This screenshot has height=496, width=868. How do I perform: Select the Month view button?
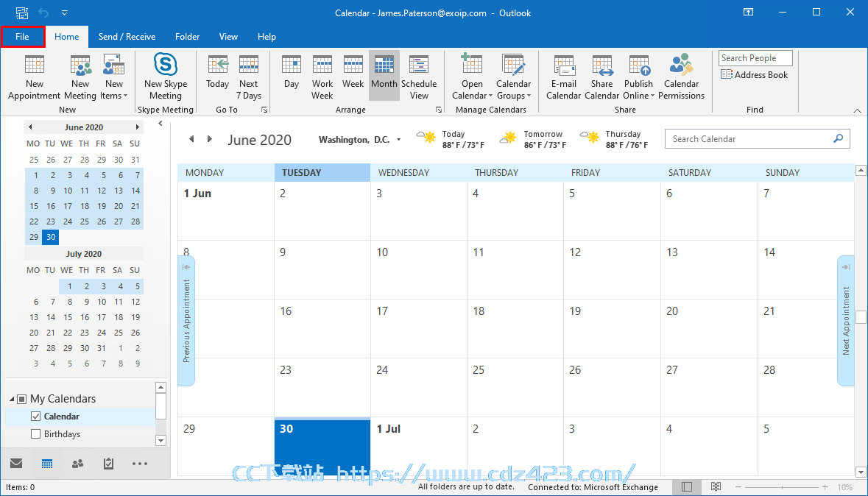click(384, 75)
